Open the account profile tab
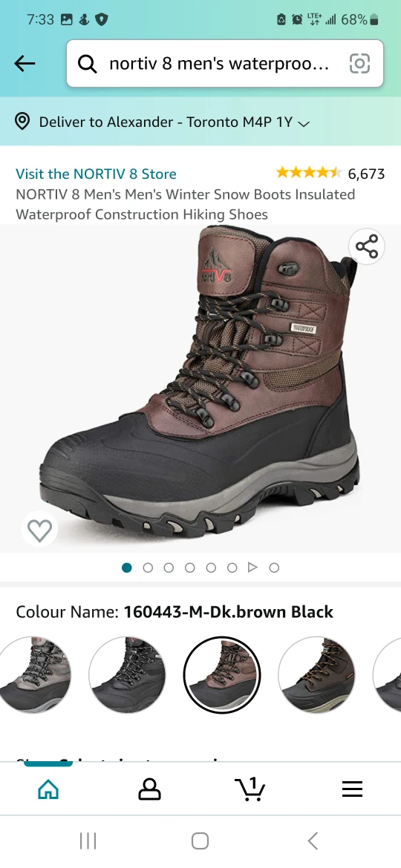 149,789
